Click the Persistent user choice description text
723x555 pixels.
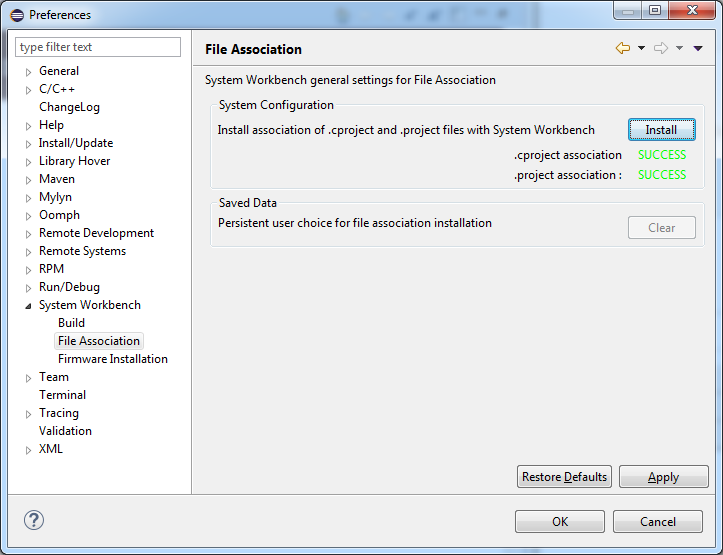(355, 223)
